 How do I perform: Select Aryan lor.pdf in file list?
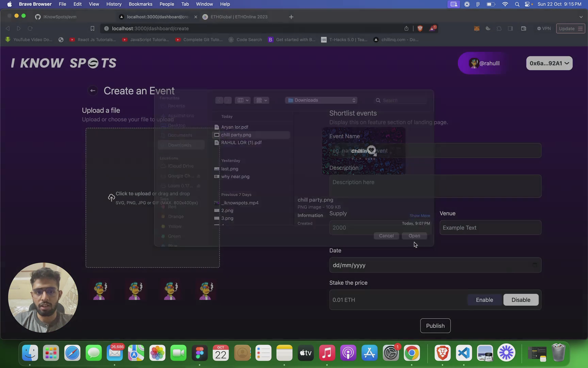[251, 127]
